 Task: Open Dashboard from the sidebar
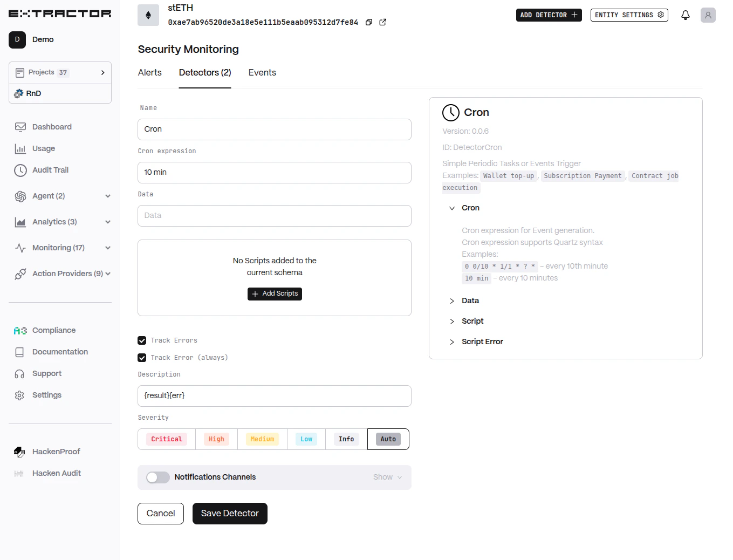(x=52, y=127)
